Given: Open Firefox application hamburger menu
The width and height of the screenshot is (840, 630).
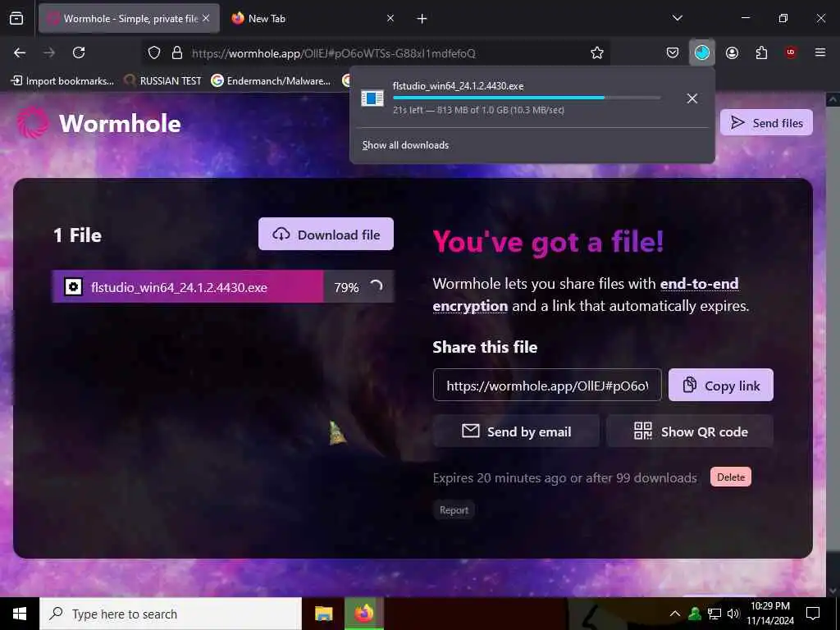Looking at the screenshot, I should [820, 52].
